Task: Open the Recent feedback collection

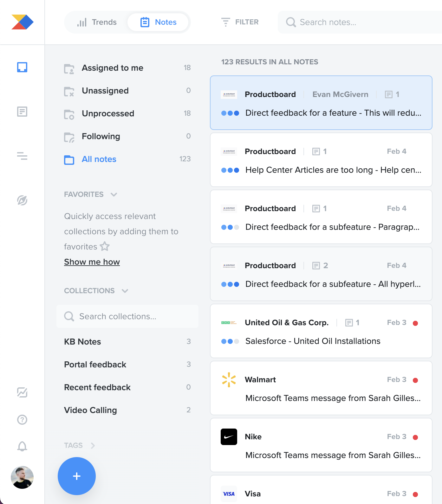Action: click(127, 387)
